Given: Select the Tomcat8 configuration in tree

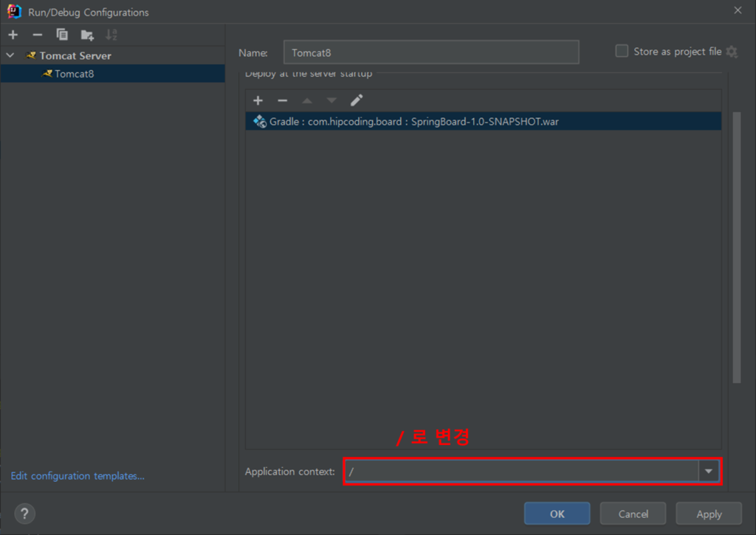Looking at the screenshot, I should coord(74,74).
